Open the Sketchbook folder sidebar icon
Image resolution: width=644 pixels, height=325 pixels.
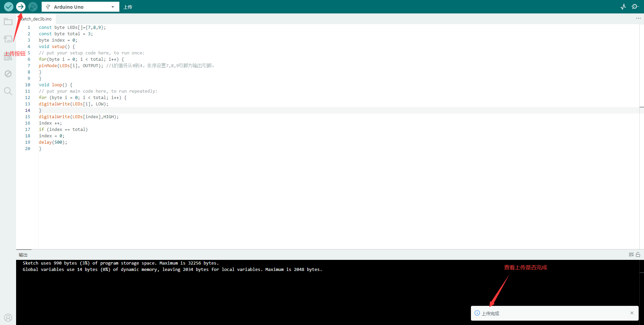[8, 22]
